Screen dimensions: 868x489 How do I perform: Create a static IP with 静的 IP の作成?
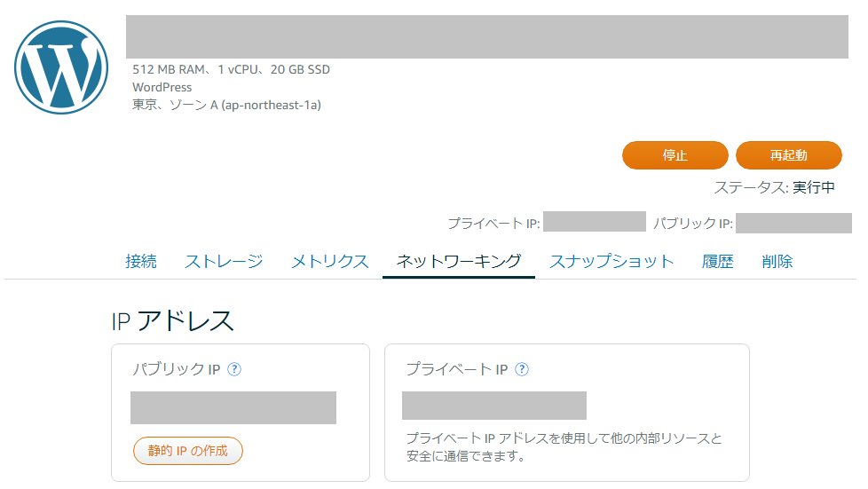click(x=187, y=451)
